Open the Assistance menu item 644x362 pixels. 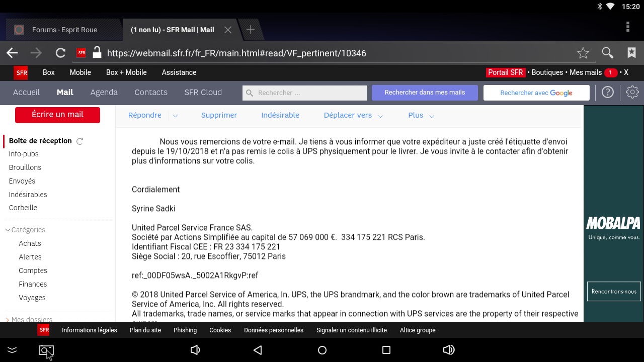click(x=179, y=72)
